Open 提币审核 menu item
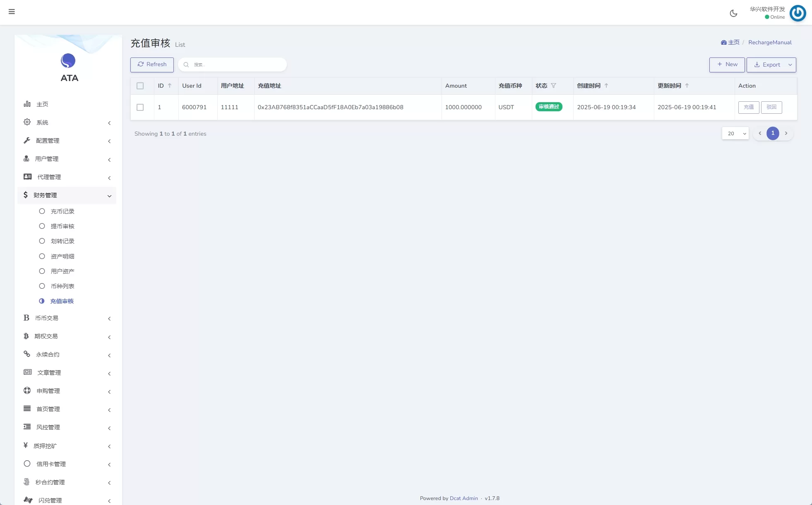The width and height of the screenshot is (812, 505). (x=62, y=226)
